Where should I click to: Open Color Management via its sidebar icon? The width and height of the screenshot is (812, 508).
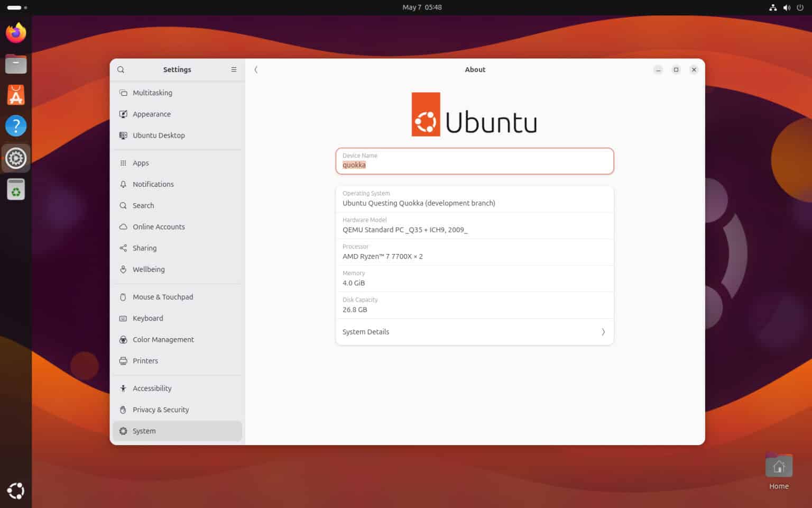[123, 339]
